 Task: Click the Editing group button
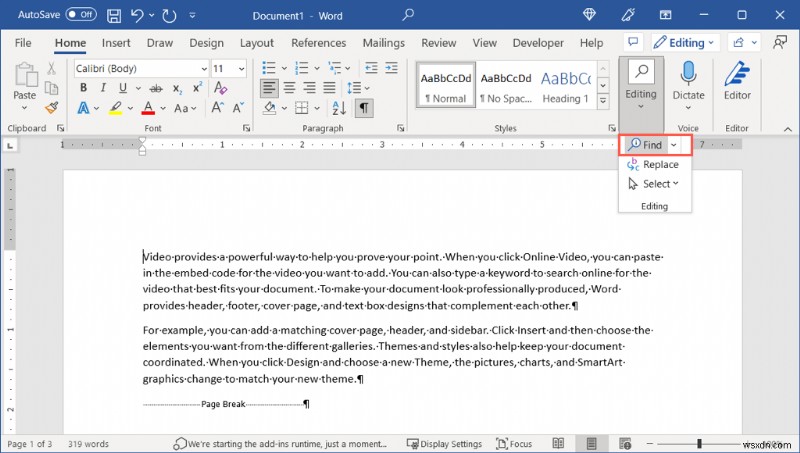click(641, 94)
